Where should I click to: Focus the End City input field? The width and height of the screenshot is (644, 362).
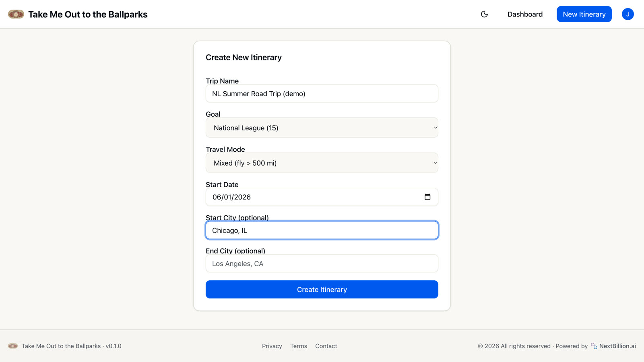[322, 263]
